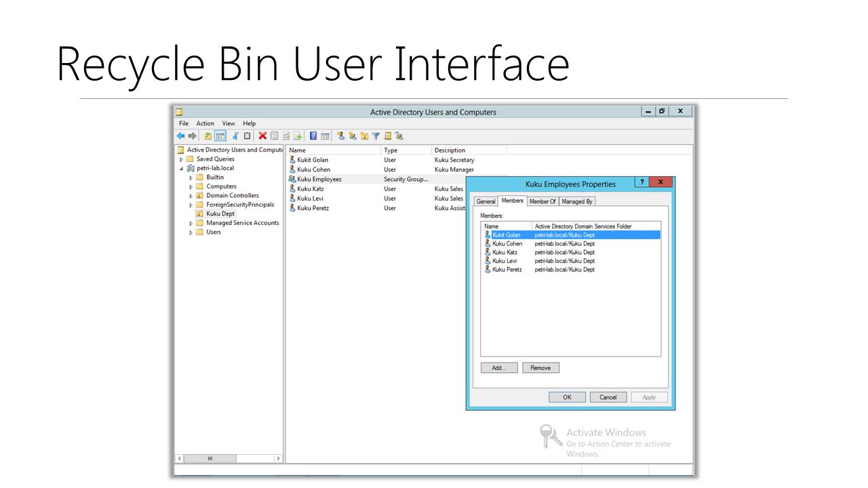Click the Add to group toolbar icon
This screenshot has height=488, width=868.
[x=399, y=136]
